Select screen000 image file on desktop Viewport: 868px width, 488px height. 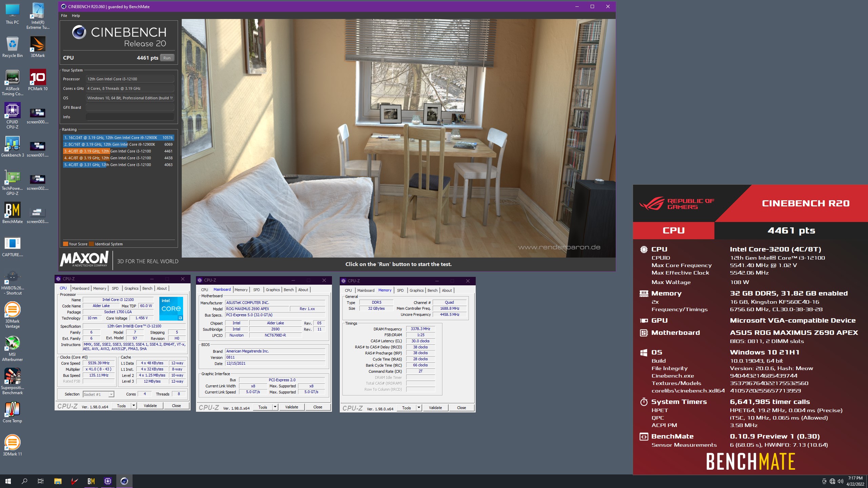coord(38,116)
